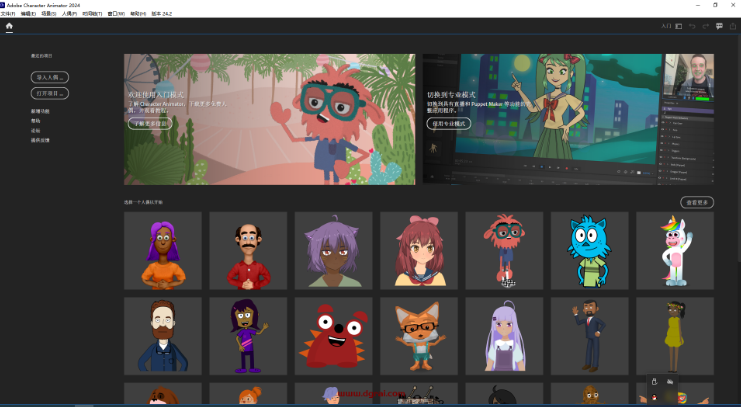Click the workspace layout icon in top-right toolbar
Screen dimensions: 741x407
click(678, 26)
